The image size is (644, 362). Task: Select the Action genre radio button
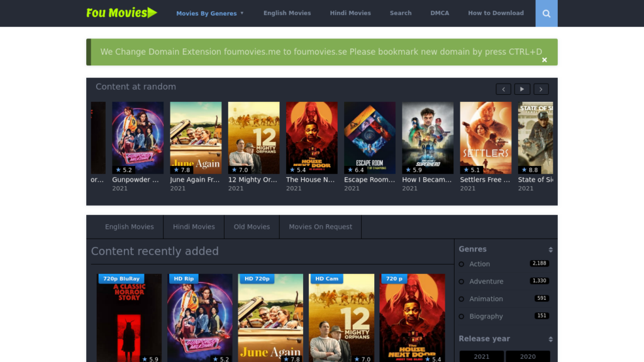[462, 265]
